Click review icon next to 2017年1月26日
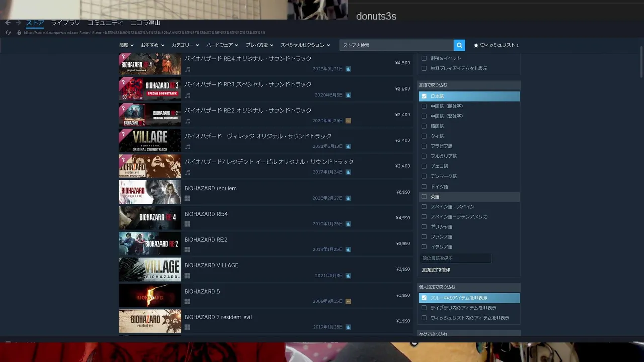644x362 pixels. coord(348,327)
